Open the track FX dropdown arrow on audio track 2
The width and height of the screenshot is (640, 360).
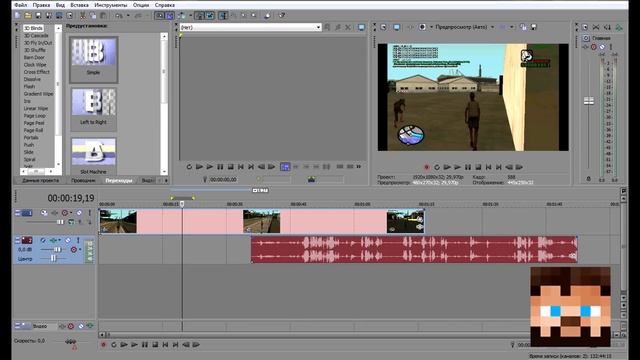60,240
